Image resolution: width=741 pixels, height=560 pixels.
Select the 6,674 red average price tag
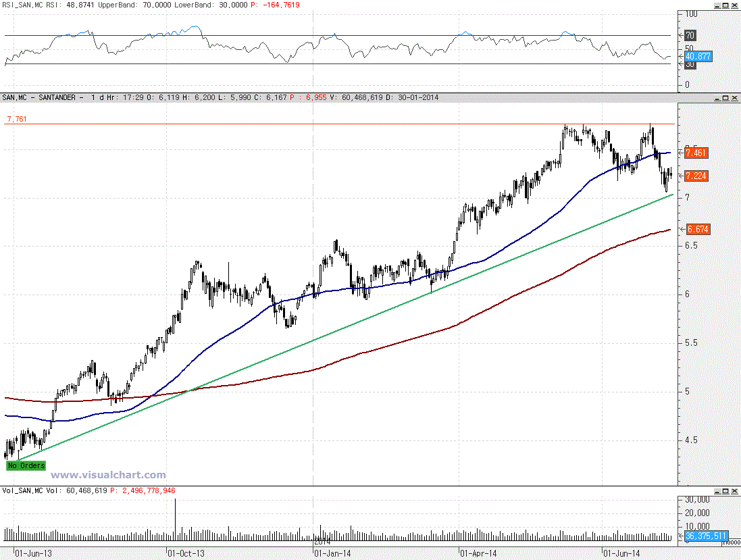point(698,229)
